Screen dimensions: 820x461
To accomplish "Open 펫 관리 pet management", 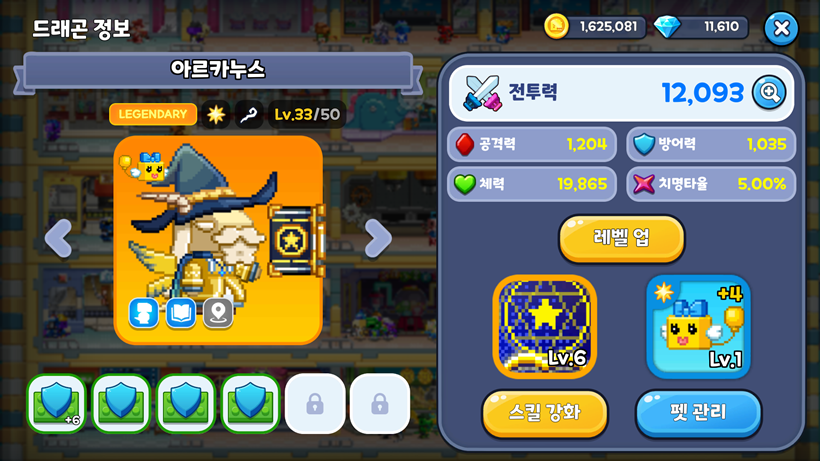I will [x=699, y=413].
